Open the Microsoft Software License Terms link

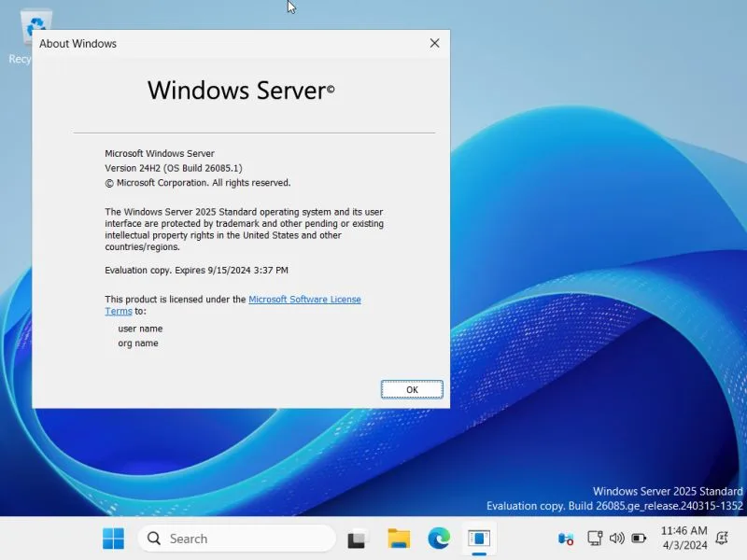coord(304,300)
